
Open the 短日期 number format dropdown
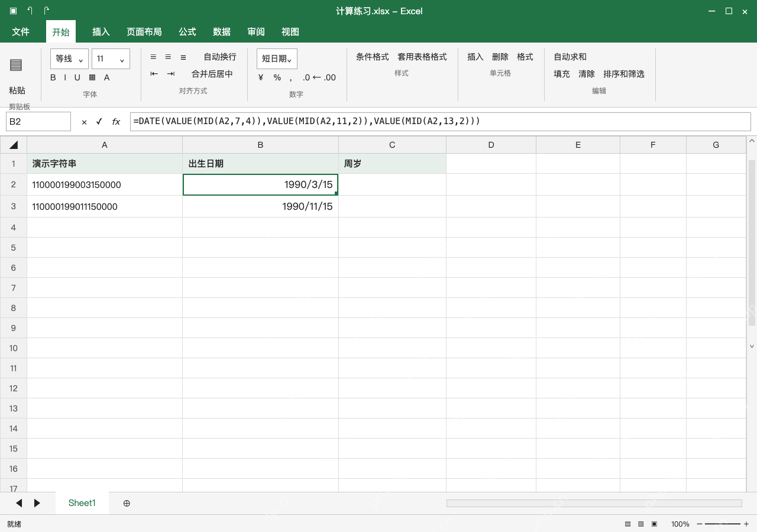click(277, 59)
